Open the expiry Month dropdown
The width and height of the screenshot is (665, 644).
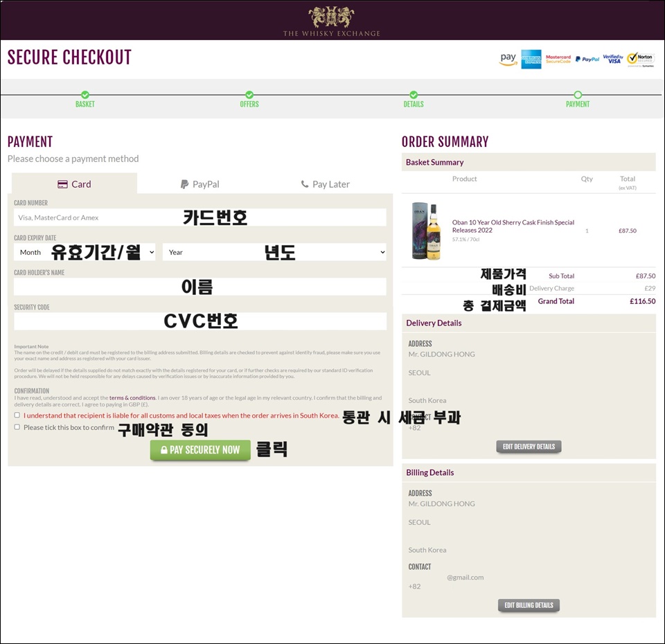pos(85,252)
